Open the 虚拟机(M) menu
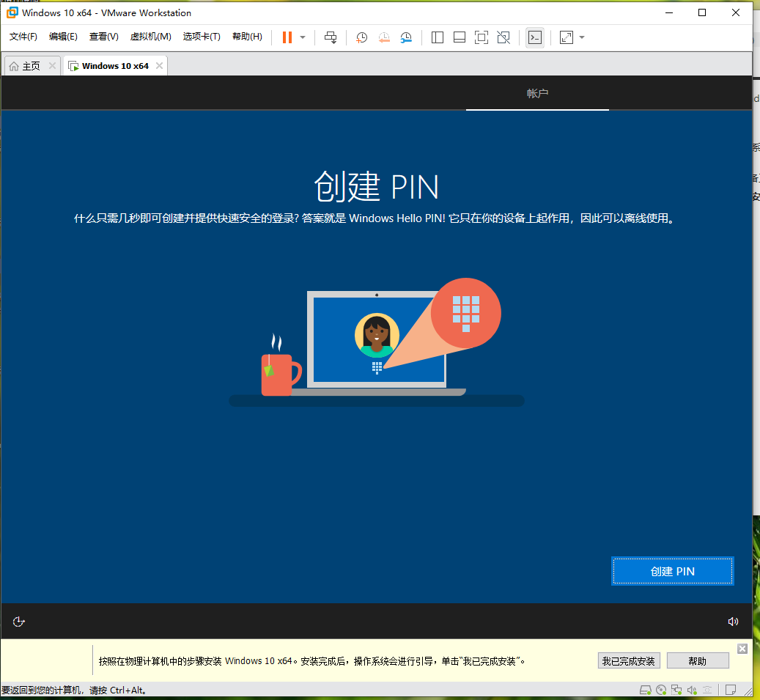 151,37
